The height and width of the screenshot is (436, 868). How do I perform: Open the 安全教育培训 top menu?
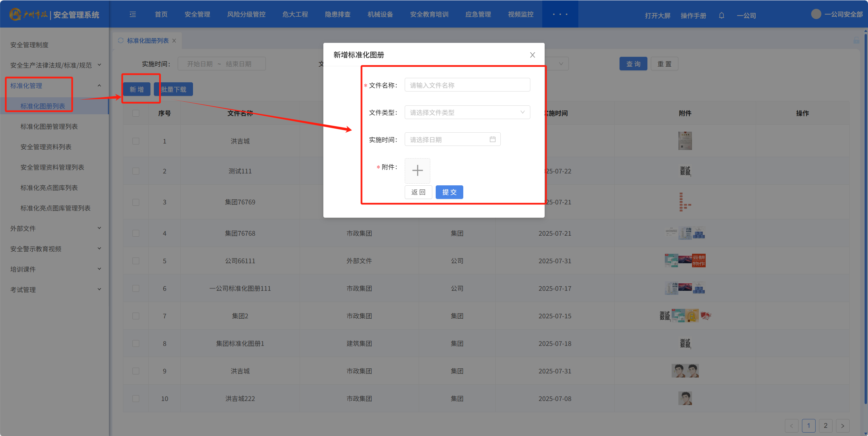click(x=429, y=14)
